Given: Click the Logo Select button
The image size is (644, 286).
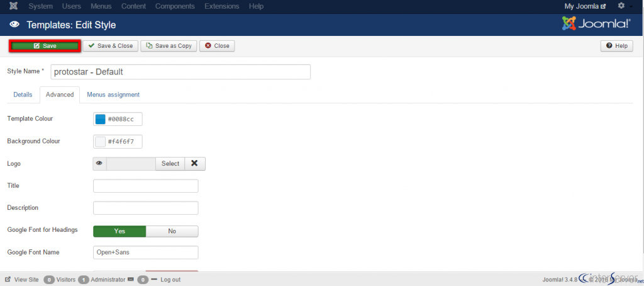Looking at the screenshot, I should 170,163.
